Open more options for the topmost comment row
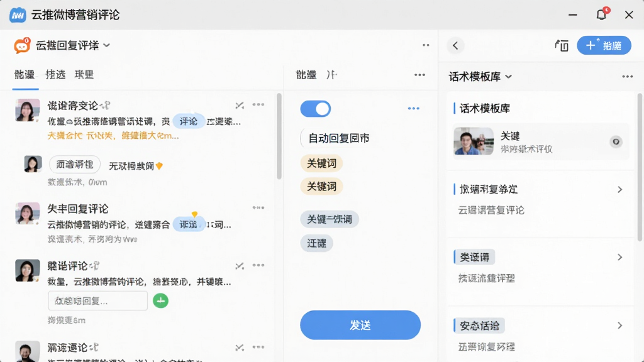The width and height of the screenshot is (644, 362). coord(258,105)
